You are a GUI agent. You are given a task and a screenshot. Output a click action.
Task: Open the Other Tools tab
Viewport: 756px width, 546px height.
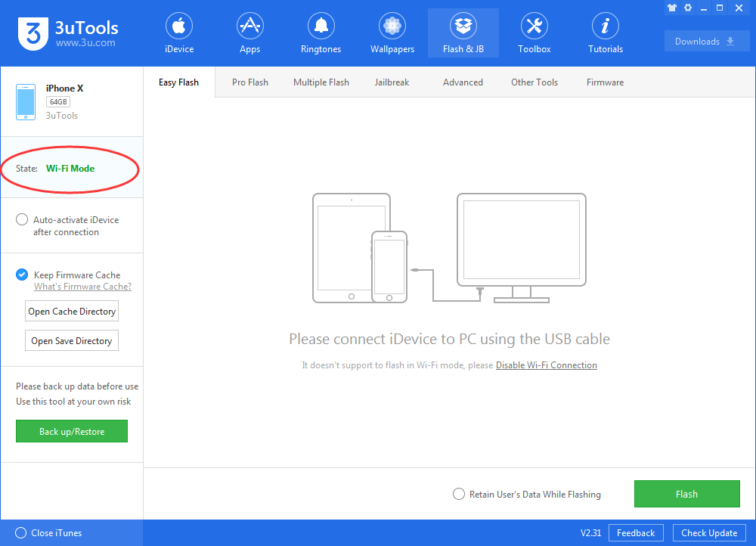[x=534, y=82]
